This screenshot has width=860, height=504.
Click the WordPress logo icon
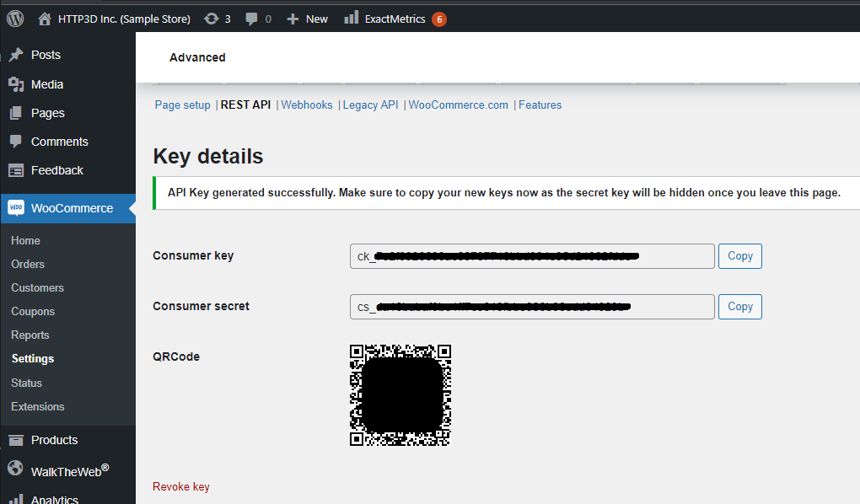15,19
